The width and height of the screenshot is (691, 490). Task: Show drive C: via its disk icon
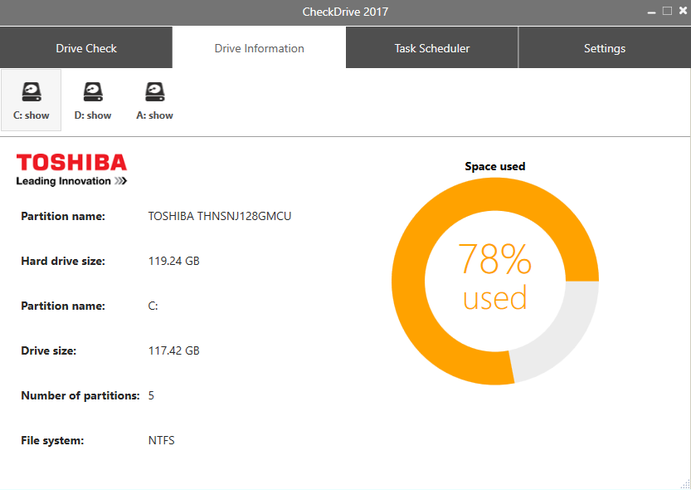(x=32, y=92)
